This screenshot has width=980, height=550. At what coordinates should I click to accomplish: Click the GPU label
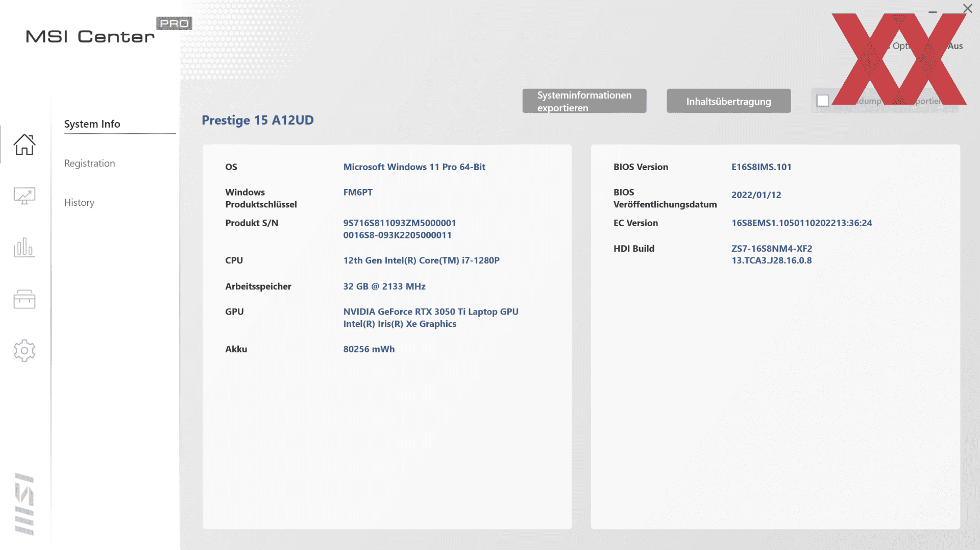click(x=234, y=312)
